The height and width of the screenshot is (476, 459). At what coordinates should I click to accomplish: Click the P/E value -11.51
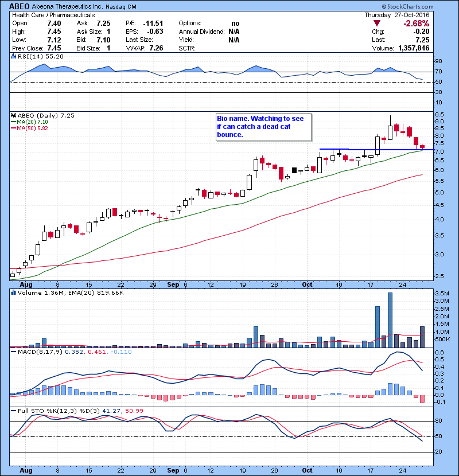tap(153, 24)
